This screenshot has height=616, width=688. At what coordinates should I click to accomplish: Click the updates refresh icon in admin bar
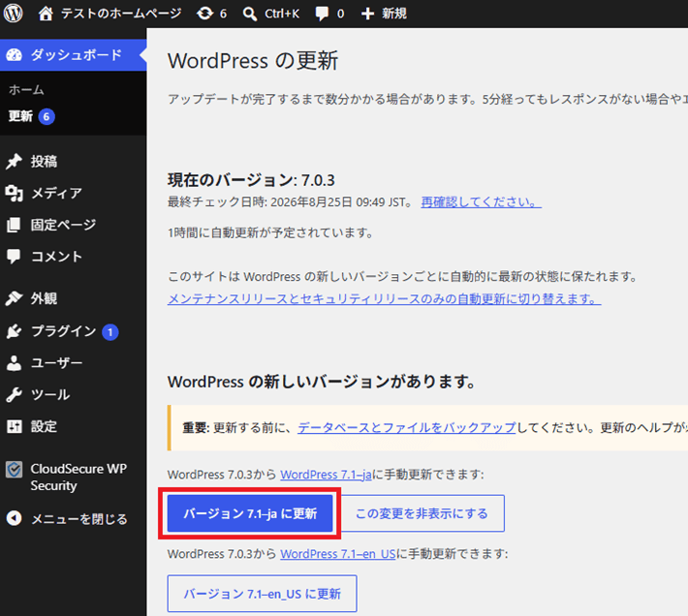[204, 14]
